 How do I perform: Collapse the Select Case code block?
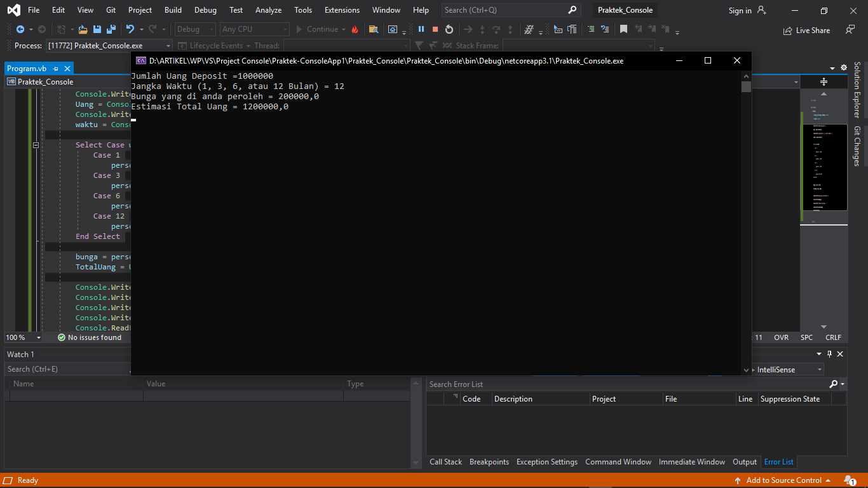pos(36,145)
